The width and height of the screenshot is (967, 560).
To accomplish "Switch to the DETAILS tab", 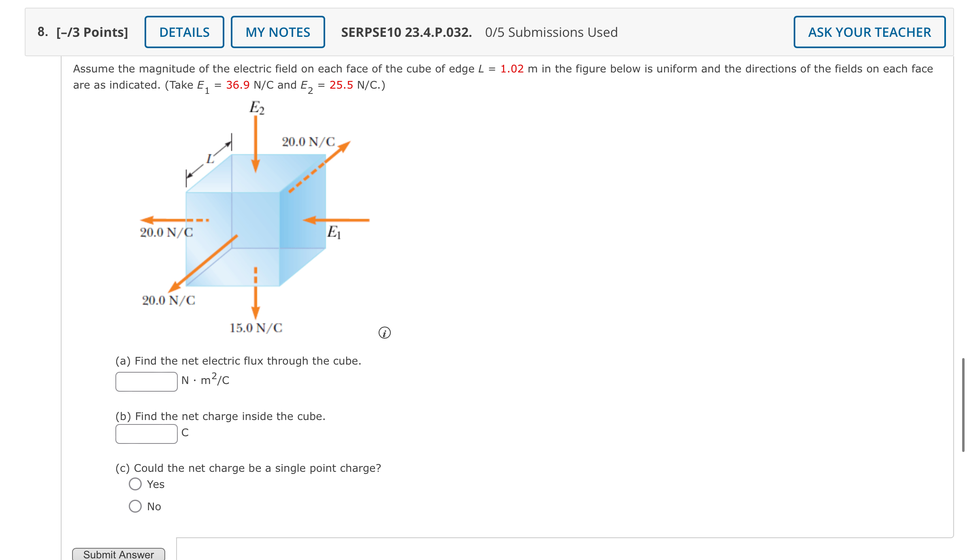I will (184, 32).
